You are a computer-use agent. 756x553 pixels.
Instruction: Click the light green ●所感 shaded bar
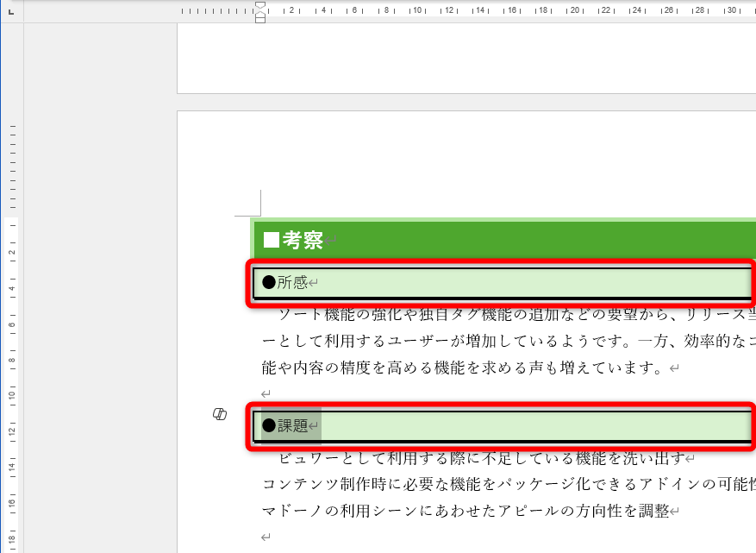click(517, 280)
